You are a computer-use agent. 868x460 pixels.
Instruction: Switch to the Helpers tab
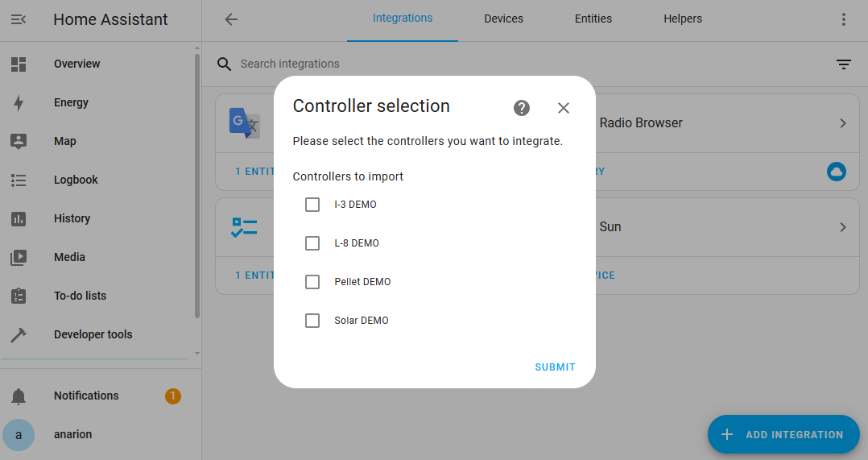pyautogui.click(x=683, y=19)
